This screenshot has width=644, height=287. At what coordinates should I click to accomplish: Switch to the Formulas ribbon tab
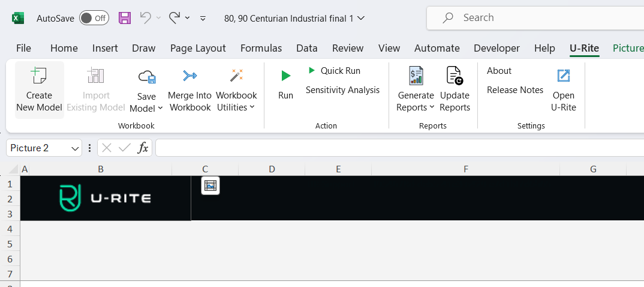tap(261, 48)
